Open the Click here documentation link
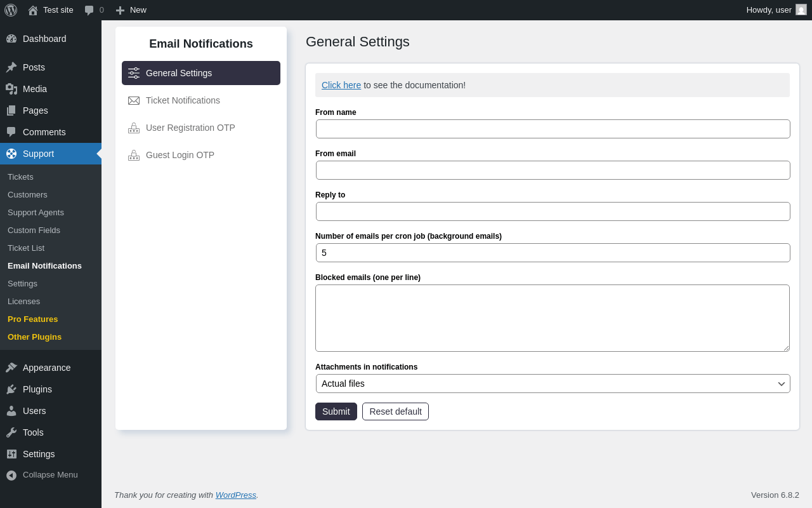This screenshot has width=812, height=508. tap(341, 85)
